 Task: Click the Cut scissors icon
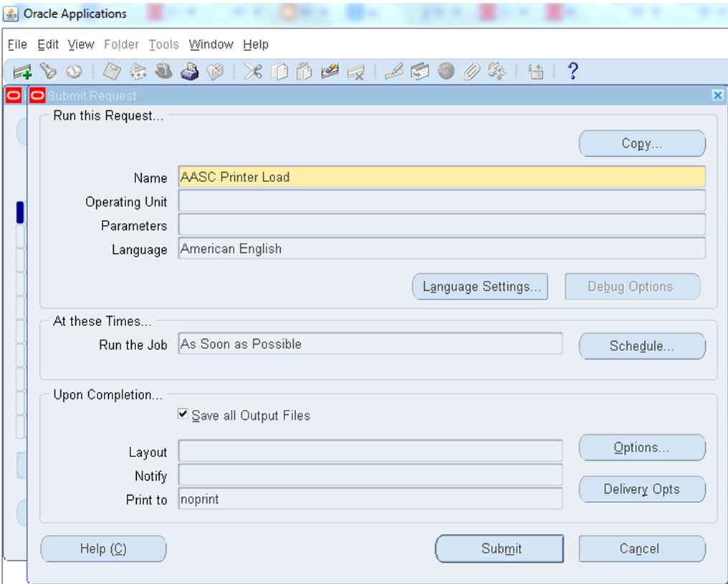pos(253,72)
